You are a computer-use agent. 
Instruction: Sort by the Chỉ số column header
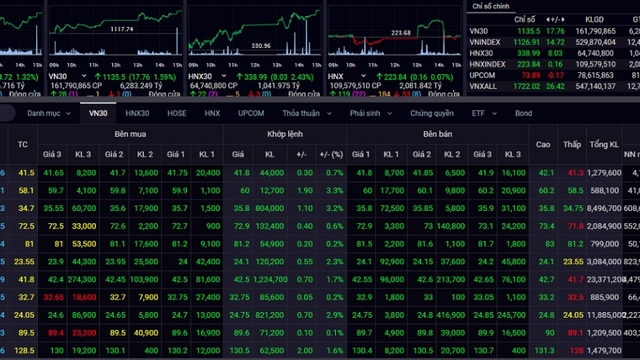click(x=524, y=20)
